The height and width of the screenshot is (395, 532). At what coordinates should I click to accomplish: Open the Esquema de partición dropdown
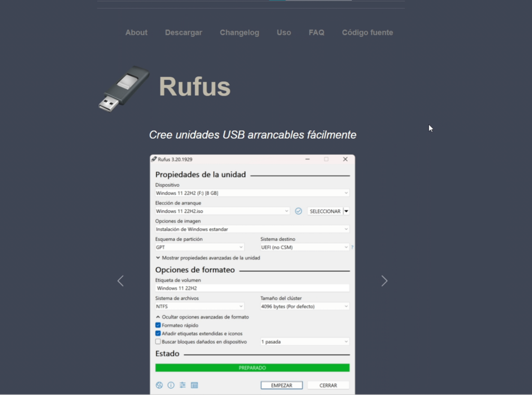(199, 247)
